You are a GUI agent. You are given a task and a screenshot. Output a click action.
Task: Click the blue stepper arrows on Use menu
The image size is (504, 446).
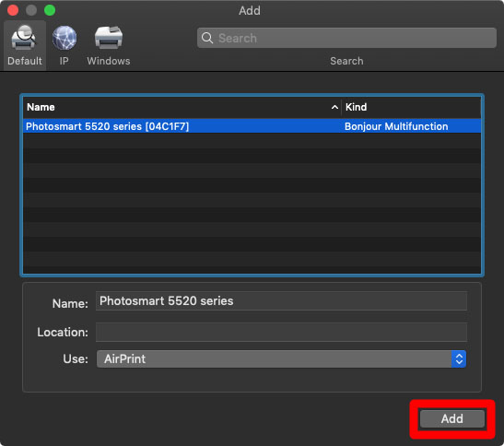(459, 358)
